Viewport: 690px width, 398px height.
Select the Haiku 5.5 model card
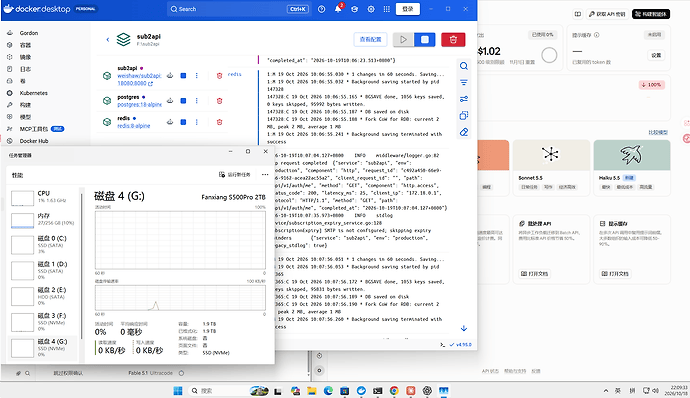632,168
